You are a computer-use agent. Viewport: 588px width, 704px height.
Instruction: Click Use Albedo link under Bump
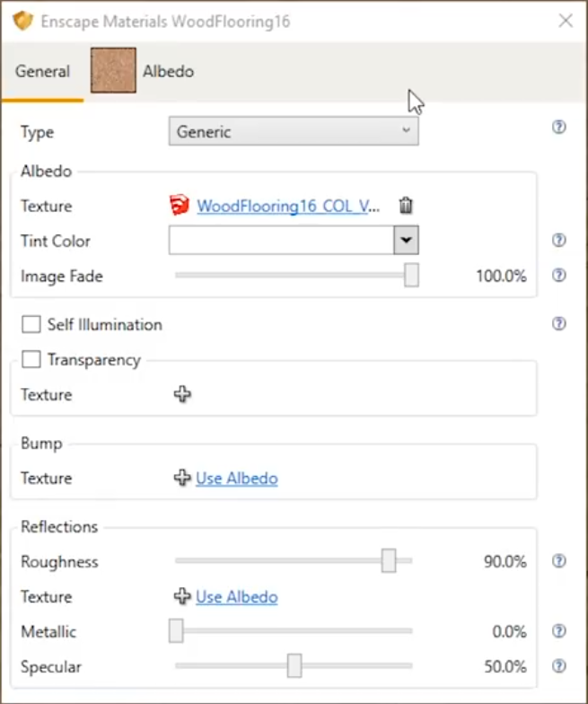(237, 479)
